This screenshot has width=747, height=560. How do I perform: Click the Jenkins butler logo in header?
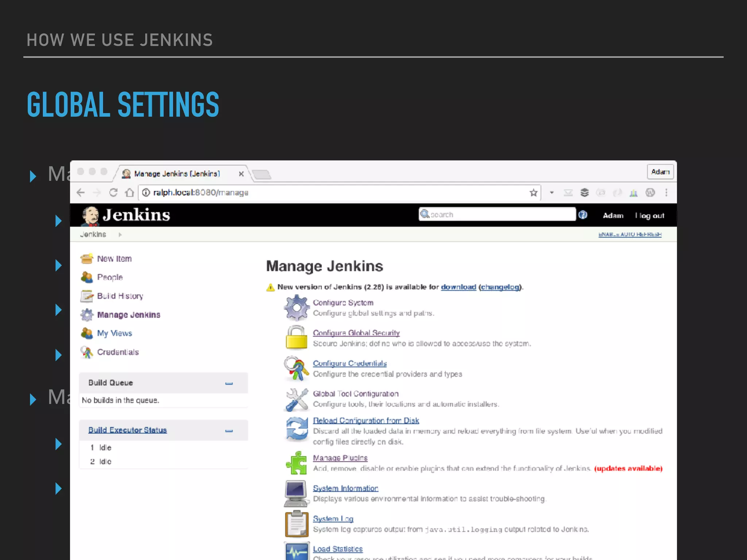pos(90,216)
